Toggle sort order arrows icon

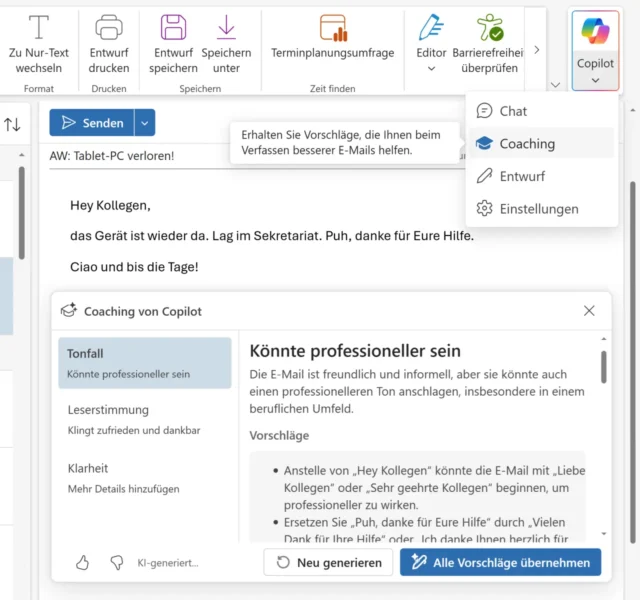click(x=12, y=124)
